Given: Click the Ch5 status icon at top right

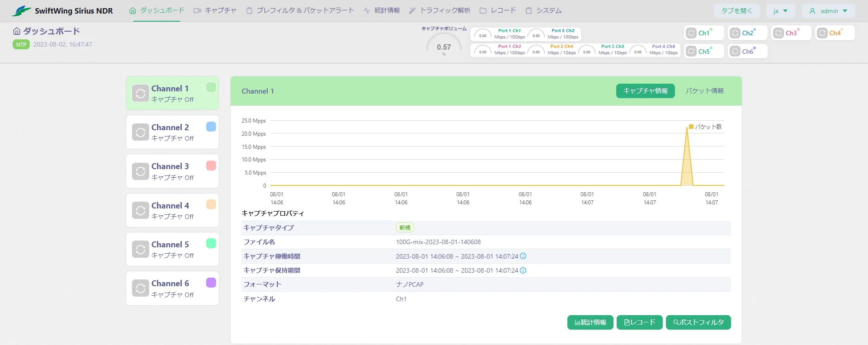Looking at the screenshot, I should click(691, 52).
